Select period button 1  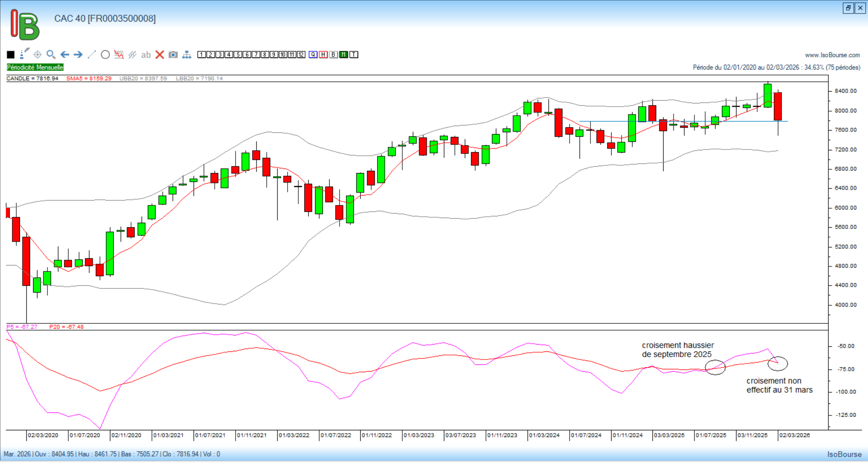(x=202, y=55)
